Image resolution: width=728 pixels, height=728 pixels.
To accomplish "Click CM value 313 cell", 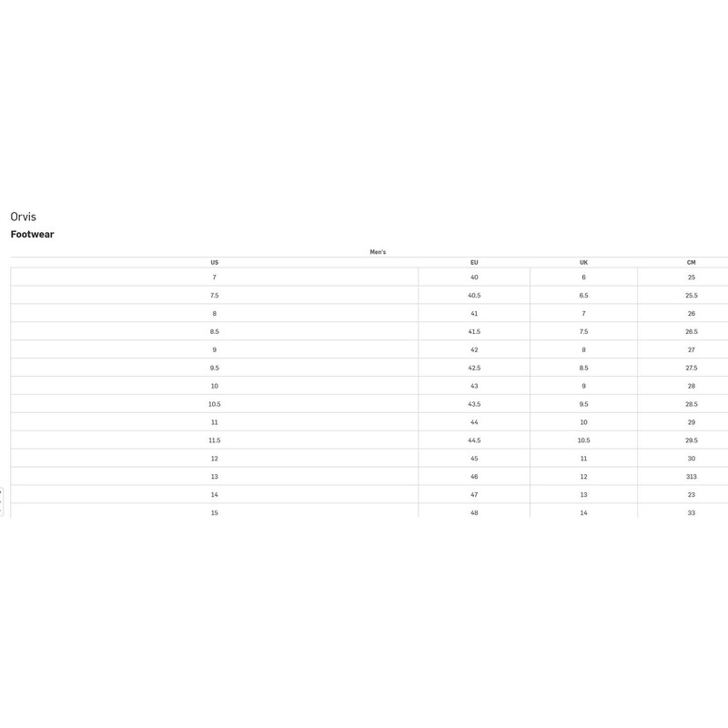I will pos(691,477).
